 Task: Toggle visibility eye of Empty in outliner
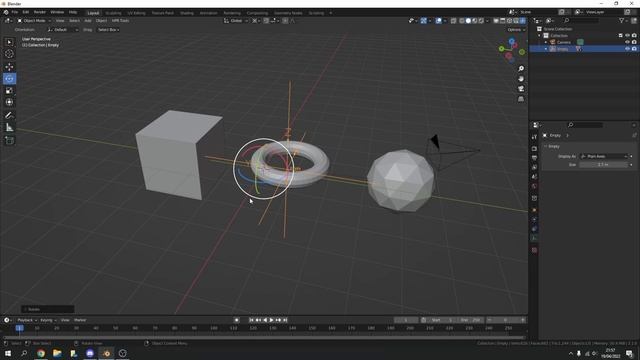[627, 49]
